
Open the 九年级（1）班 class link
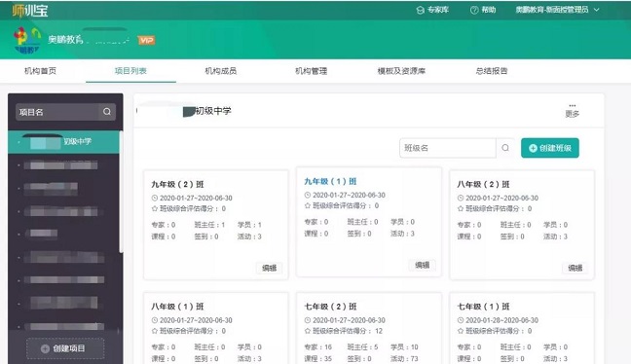coord(330,181)
